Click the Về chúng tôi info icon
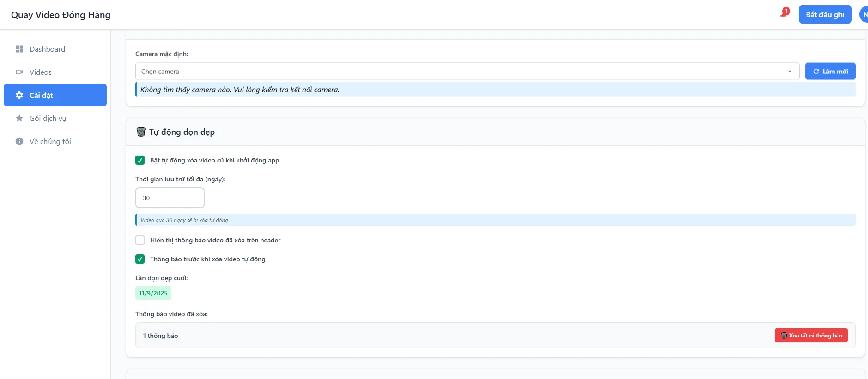The height and width of the screenshot is (379, 868). [x=19, y=141]
